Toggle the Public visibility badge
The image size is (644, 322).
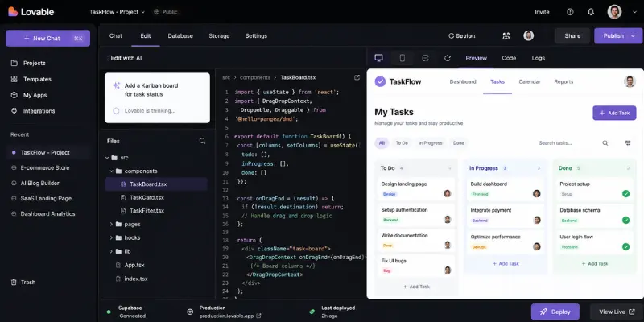(166, 12)
